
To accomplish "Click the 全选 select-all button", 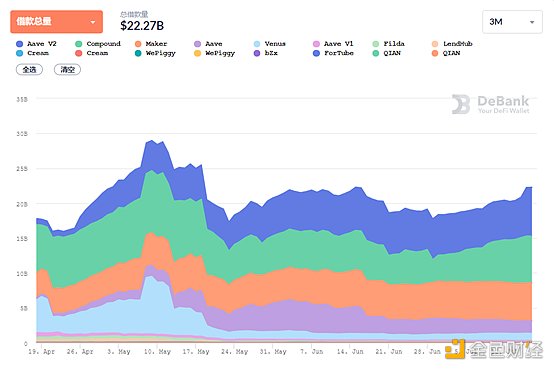I will (x=29, y=70).
